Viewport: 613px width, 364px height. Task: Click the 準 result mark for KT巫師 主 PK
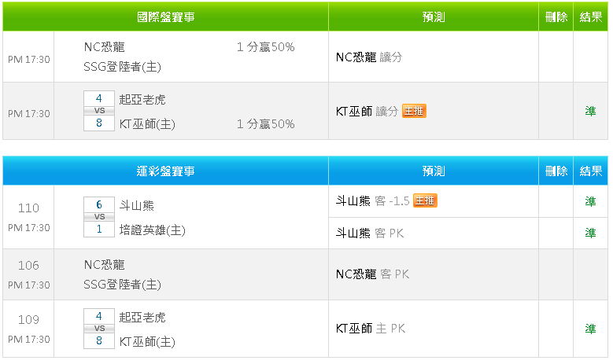(590, 329)
